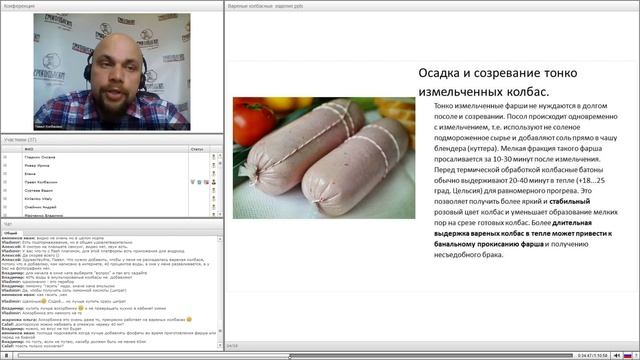Click dark presenter person icon in Павел Колбаскин row
Image resolution: width=640 pixels, height=360 pixels.
(213, 182)
